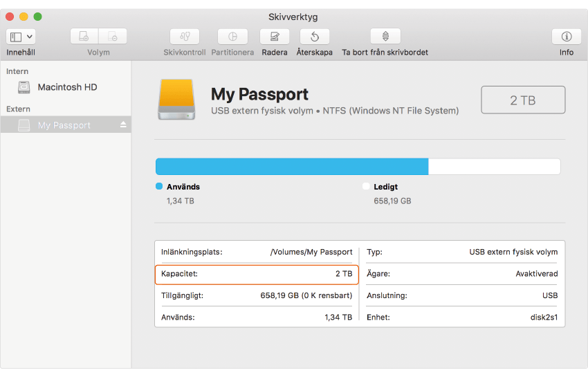
Task: Click the remove volume icon
Action: 113,37
